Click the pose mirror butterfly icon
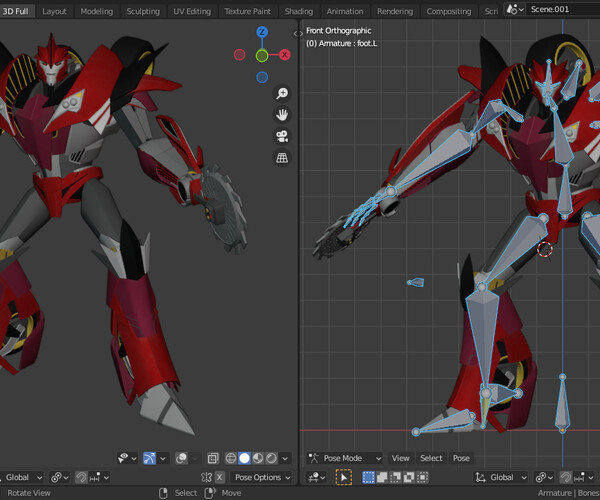 pos(206,477)
